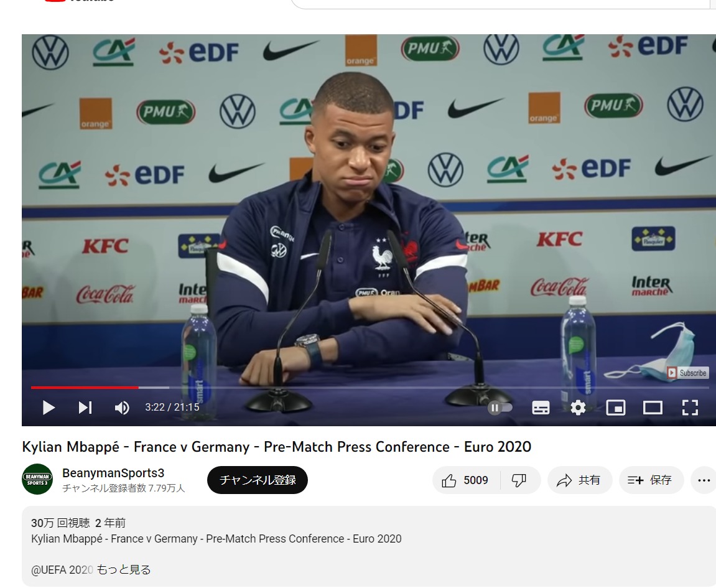
Task: Click the Subscribe watermark on video
Action: pyautogui.click(x=687, y=373)
